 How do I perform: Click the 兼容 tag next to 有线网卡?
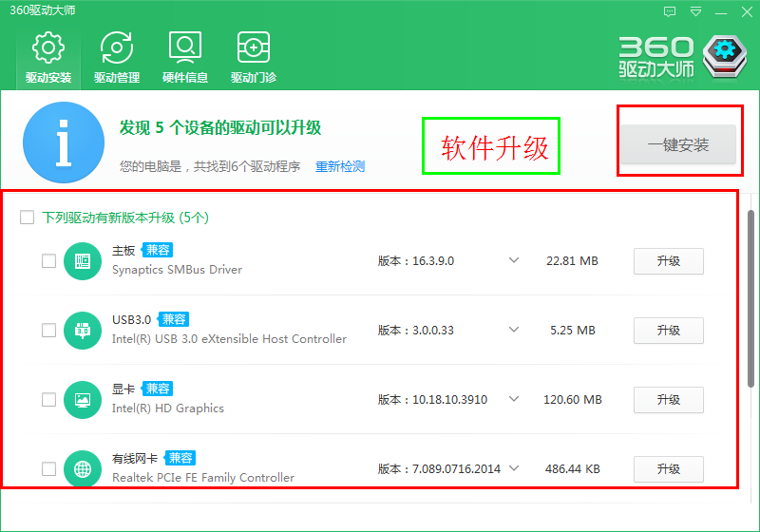pos(180,458)
